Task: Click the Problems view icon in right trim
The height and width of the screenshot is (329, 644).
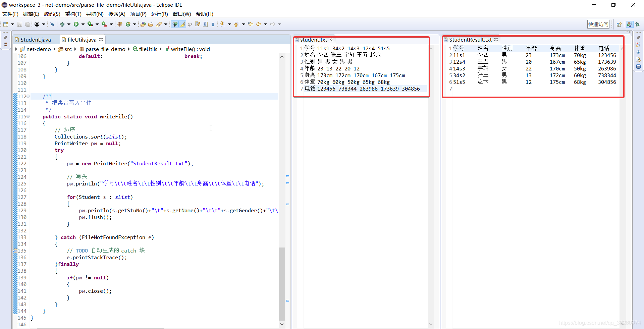Action: [x=638, y=45]
